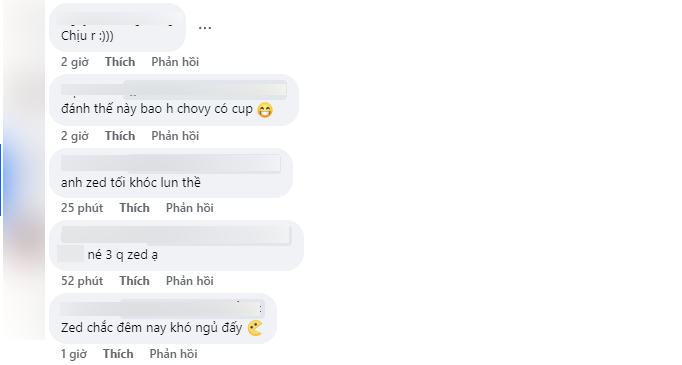Screen dimensions: 682x365
Task: Click the blurred author name above chovy comment
Action: pyautogui.click(x=174, y=90)
